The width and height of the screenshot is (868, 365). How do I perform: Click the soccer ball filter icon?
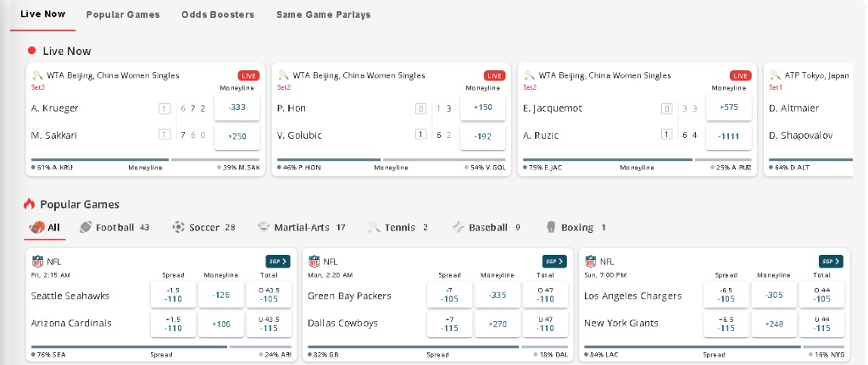[178, 227]
